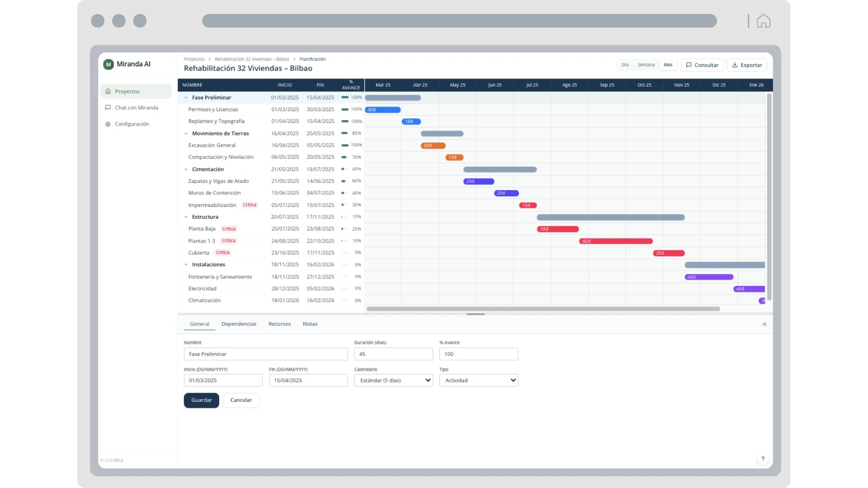Follow the Planificación breadcrumb link
Viewport: 868px width, 488px height.
tap(312, 59)
